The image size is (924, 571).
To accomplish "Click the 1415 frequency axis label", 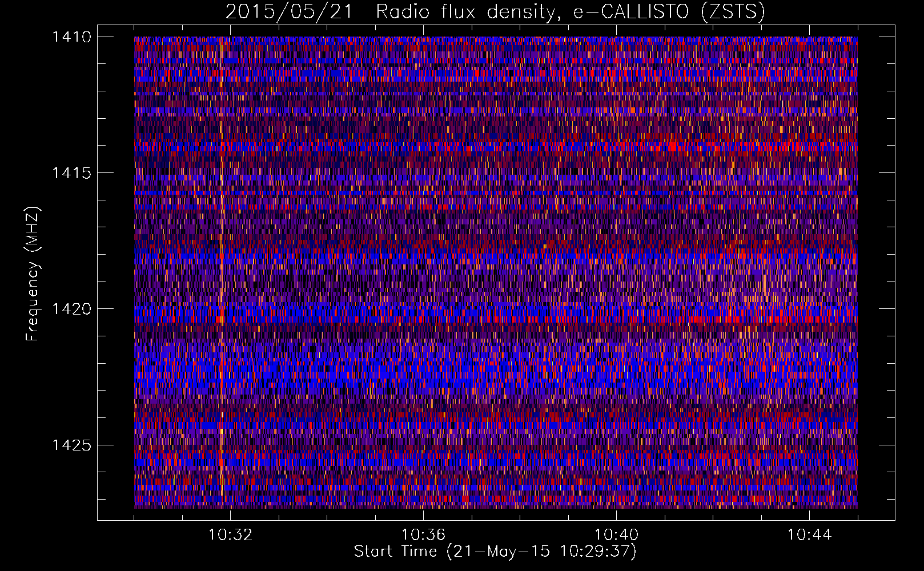I will 71,173.
